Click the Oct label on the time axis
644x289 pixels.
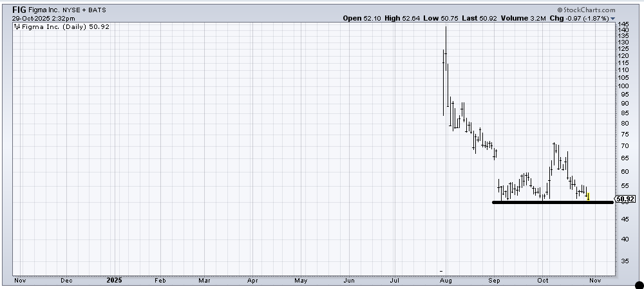543,281
